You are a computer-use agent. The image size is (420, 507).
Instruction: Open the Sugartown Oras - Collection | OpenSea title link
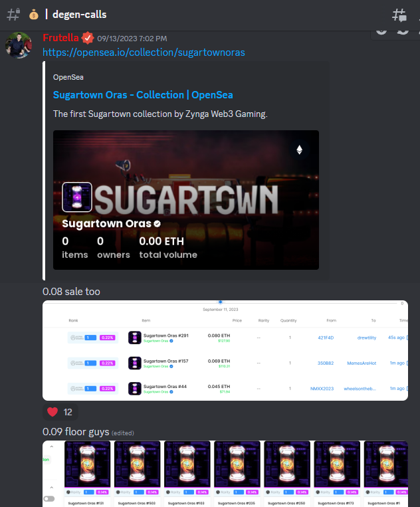[x=143, y=95]
